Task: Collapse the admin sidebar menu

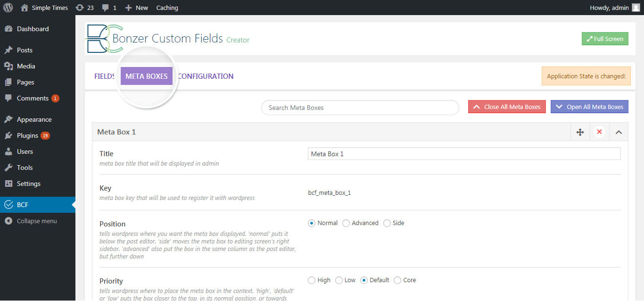Action: (38, 221)
